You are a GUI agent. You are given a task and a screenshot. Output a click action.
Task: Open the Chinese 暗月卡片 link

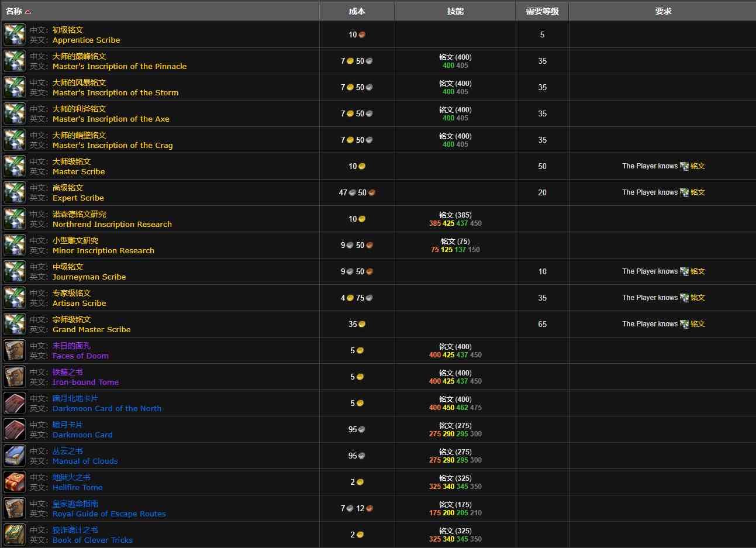click(67, 425)
